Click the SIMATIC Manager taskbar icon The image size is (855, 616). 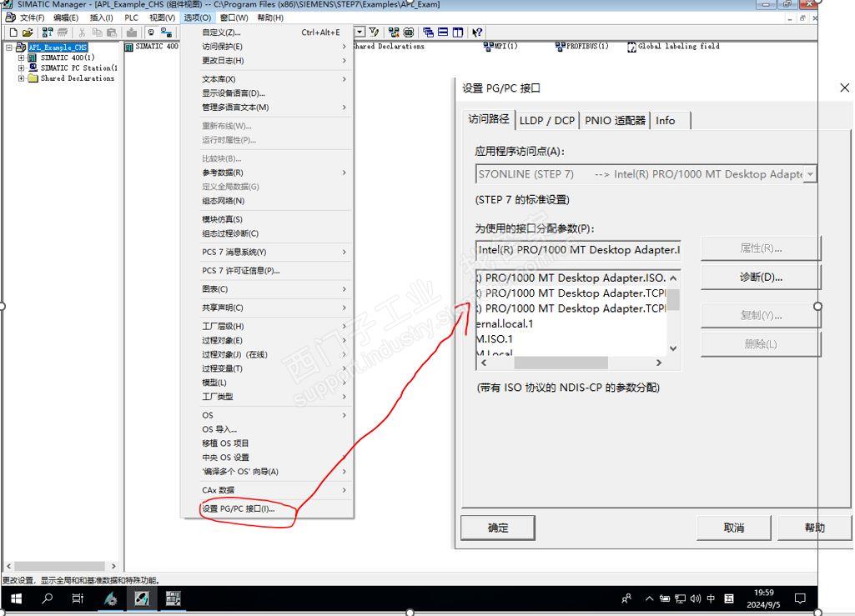point(142,598)
